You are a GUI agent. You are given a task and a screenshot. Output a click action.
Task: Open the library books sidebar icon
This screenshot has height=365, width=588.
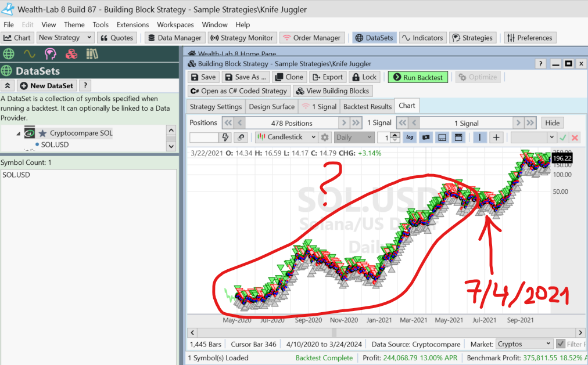[x=92, y=54]
